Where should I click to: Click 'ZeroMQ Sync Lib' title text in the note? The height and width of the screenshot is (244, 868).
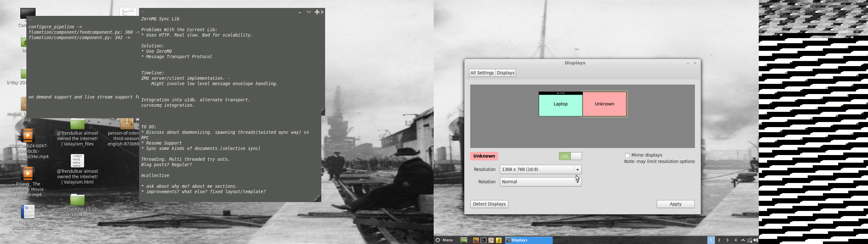160,19
